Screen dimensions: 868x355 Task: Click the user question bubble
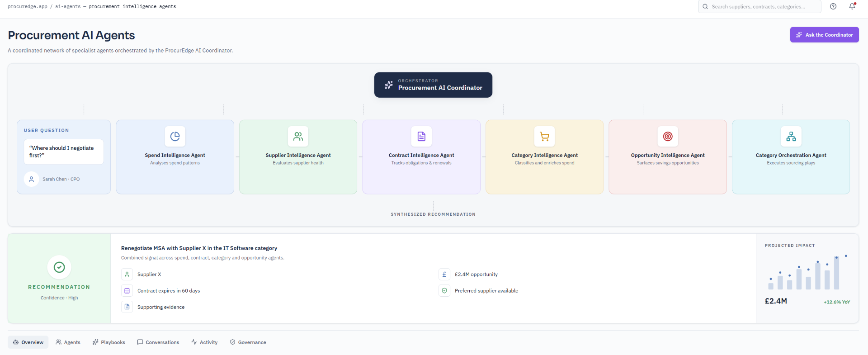(x=64, y=151)
